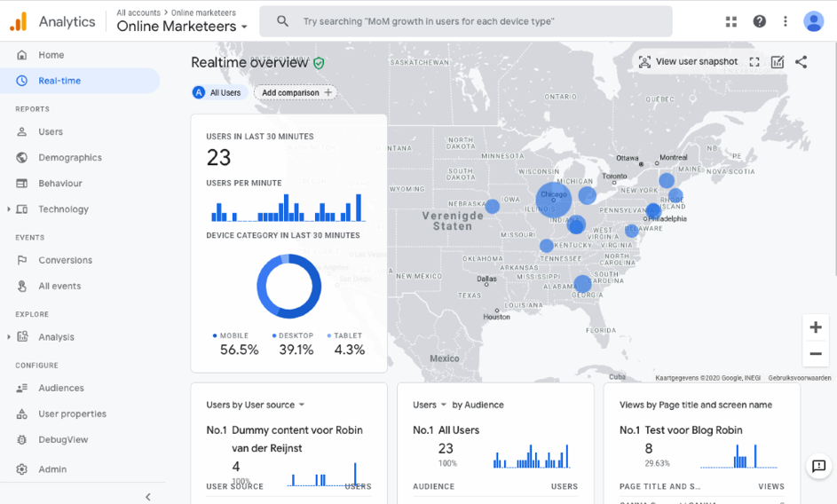Viewport: 837px width, 504px height.
Task: Open the Google apps grid icon
Action: (731, 21)
